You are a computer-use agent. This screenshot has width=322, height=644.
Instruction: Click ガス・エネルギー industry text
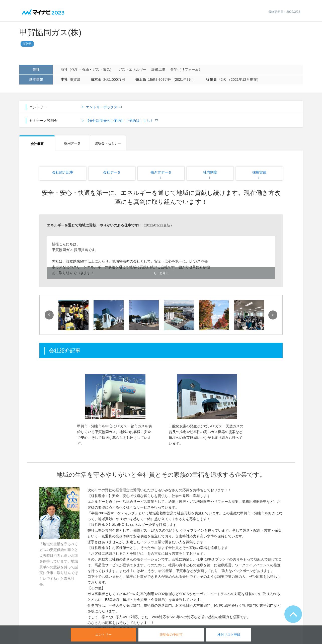(132, 69)
